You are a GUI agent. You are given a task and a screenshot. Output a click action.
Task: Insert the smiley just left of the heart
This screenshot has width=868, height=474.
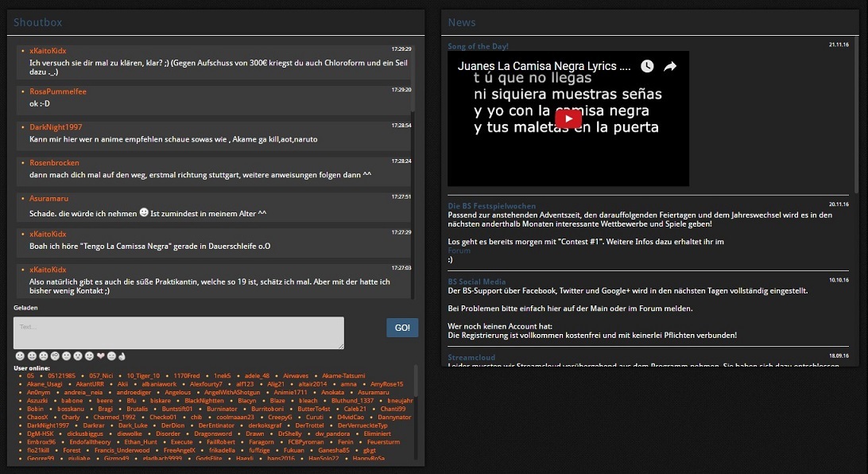(x=89, y=356)
